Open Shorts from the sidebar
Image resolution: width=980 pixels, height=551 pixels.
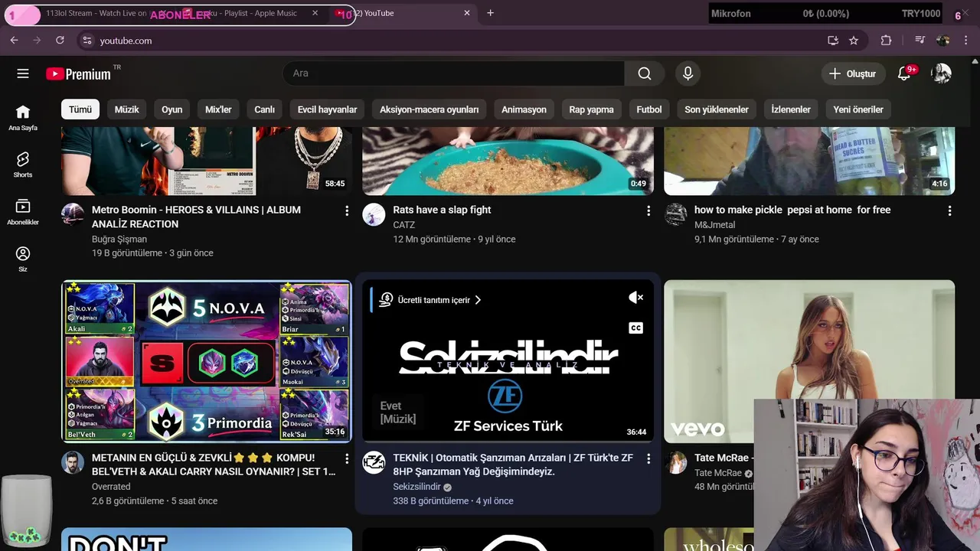(23, 164)
